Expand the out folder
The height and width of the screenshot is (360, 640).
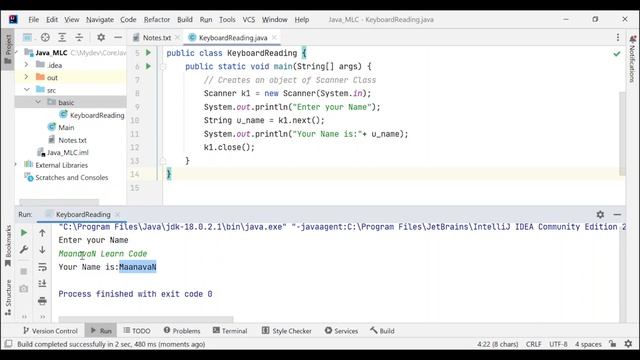point(26,77)
